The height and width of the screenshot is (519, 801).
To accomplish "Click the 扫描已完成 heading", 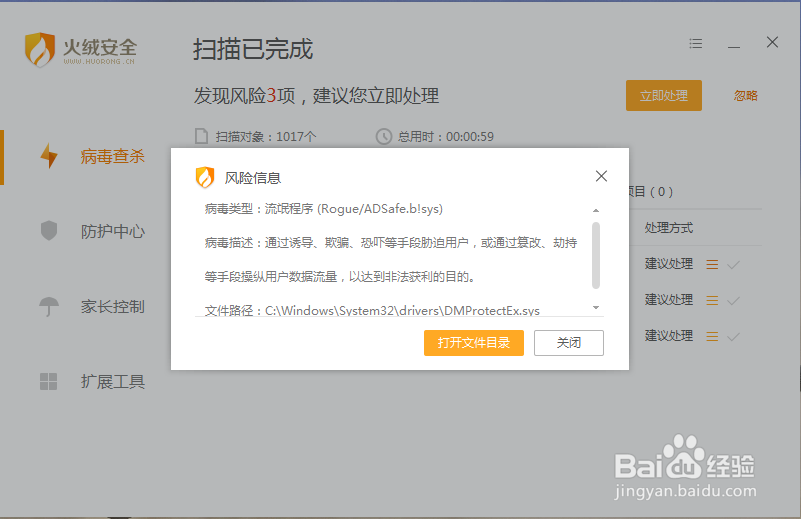I will (253, 50).
